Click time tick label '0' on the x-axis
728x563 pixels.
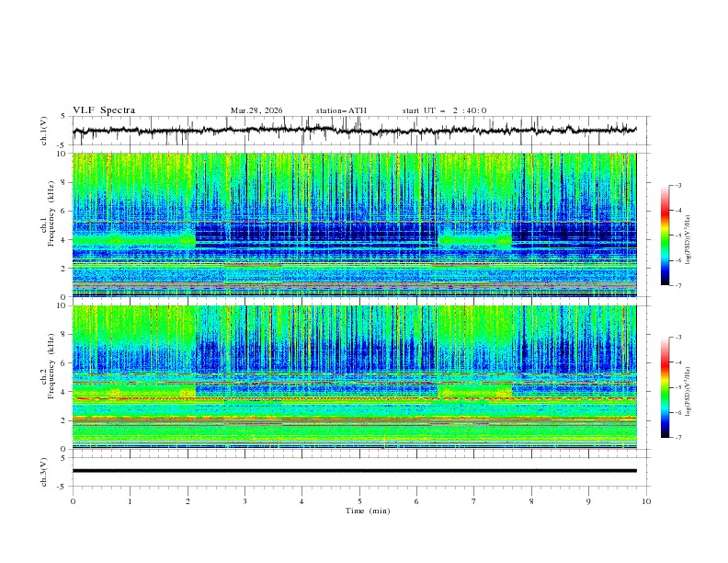point(73,501)
